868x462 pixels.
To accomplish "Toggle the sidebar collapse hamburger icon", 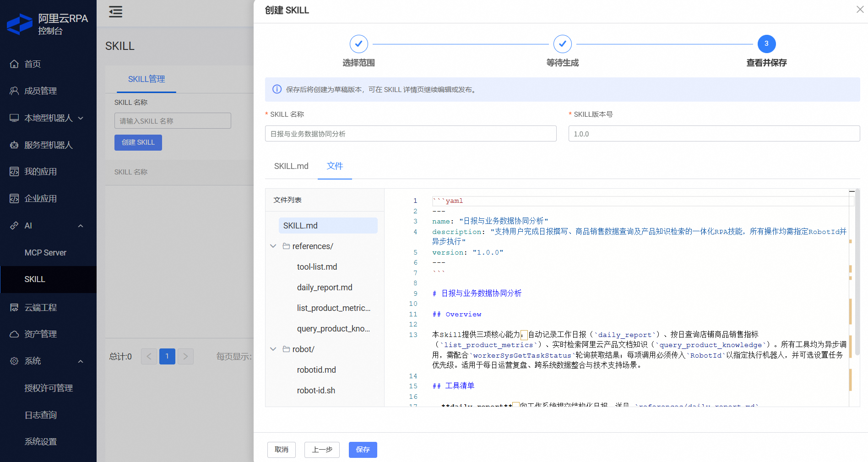I will click(115, 11).
